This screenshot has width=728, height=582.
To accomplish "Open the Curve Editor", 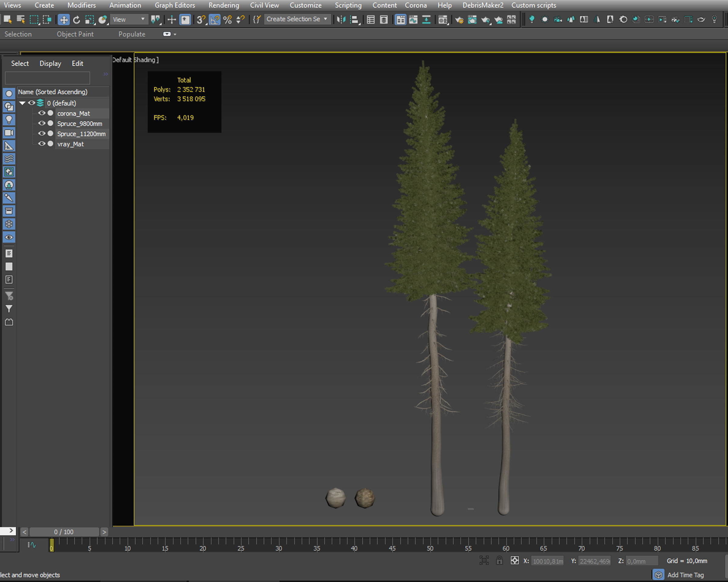I will click(413, 20).
